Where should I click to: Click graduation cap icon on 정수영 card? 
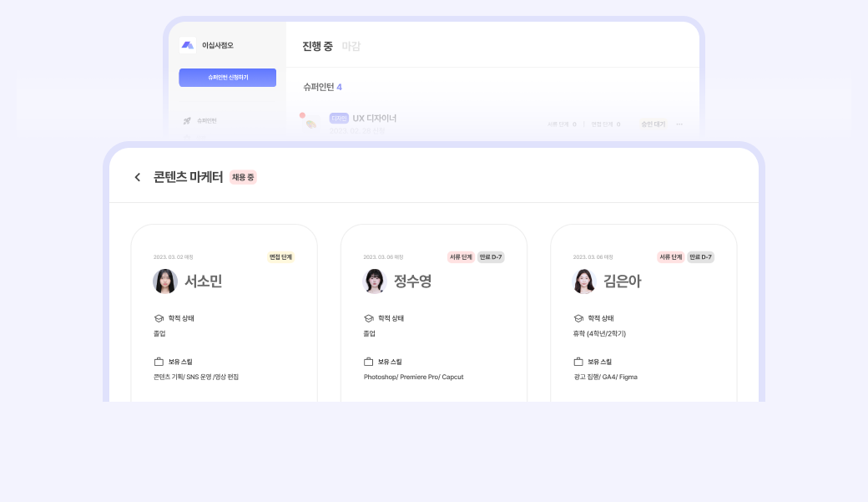[x=369, y=318]
